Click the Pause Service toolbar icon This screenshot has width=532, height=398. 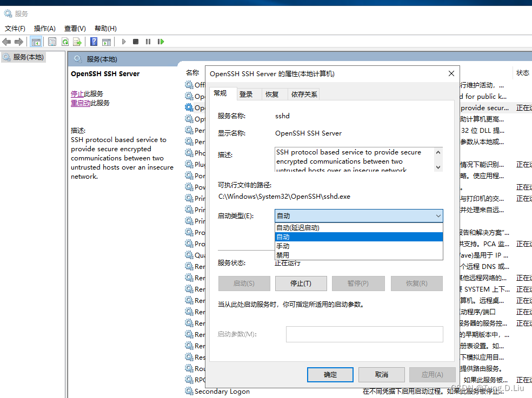(x=148, y=42)
